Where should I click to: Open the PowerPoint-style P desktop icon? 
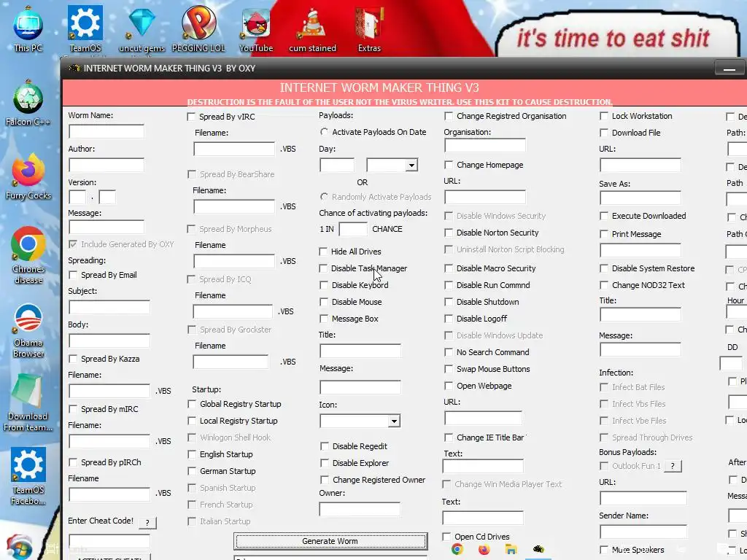point(198,28)
